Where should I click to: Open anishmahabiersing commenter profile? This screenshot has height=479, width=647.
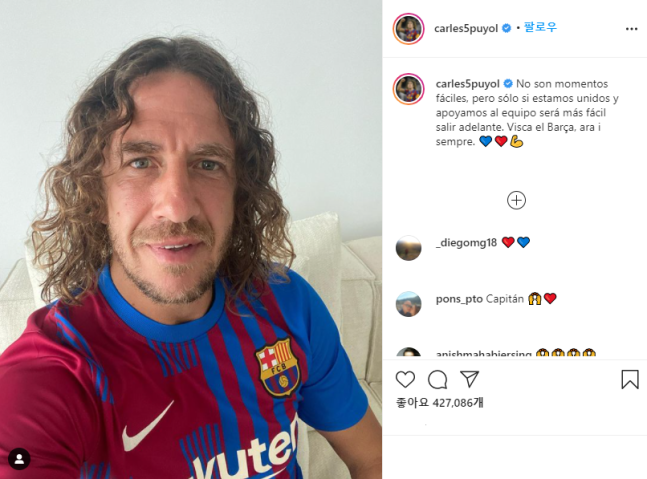(x=484, y=354)
